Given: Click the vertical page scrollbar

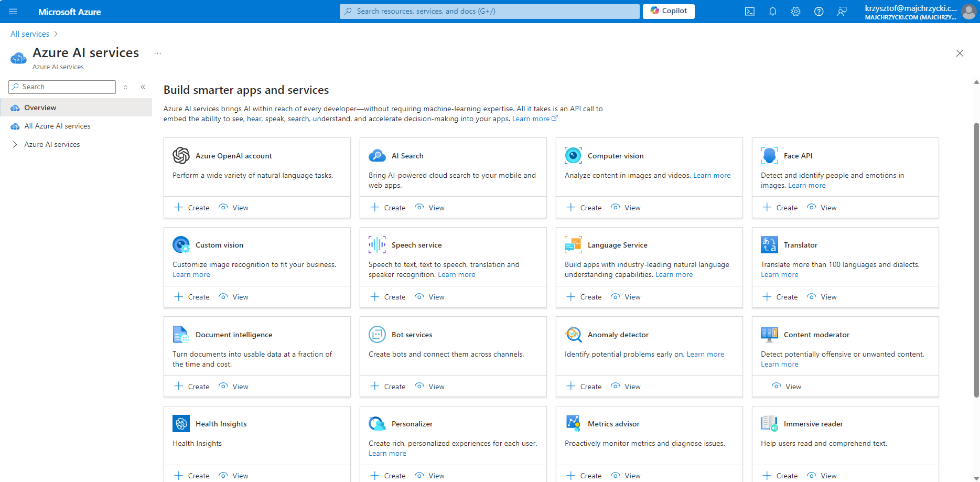Looking at the screenshot, I should click(976, 260).
